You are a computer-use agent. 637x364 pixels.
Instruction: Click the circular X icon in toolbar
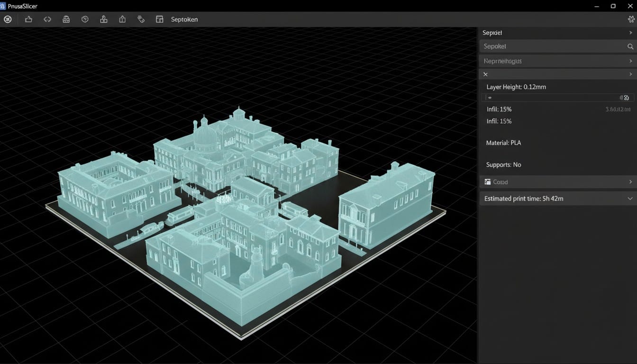tap(8, 19)
